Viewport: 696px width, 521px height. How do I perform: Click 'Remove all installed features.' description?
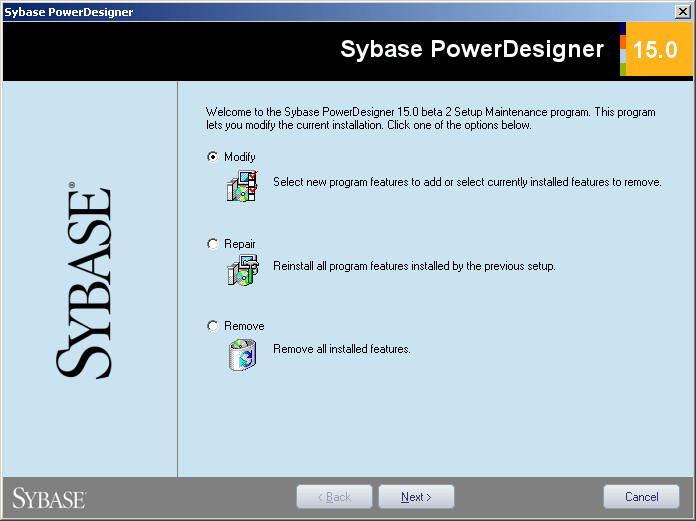(342, 349)
